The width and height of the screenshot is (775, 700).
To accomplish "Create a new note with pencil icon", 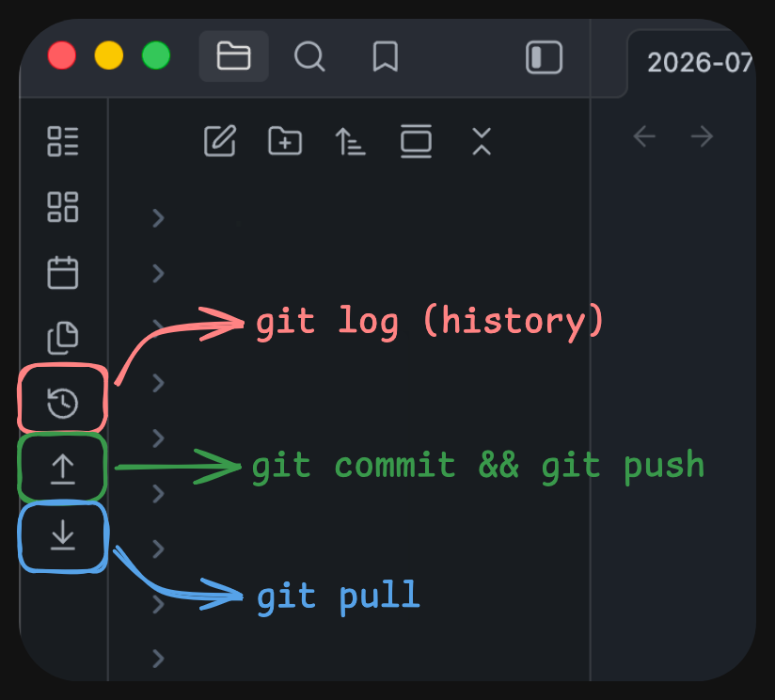I will tap(220, 141).
